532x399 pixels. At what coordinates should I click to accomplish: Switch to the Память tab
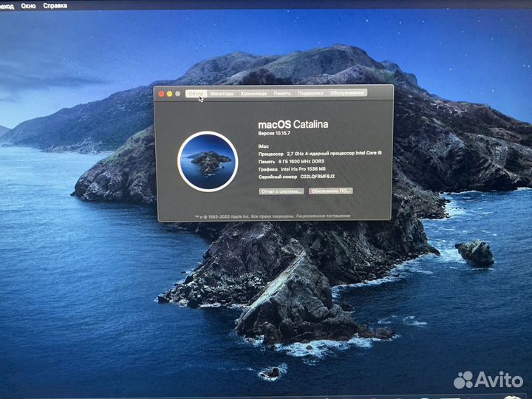pos(282,93)
